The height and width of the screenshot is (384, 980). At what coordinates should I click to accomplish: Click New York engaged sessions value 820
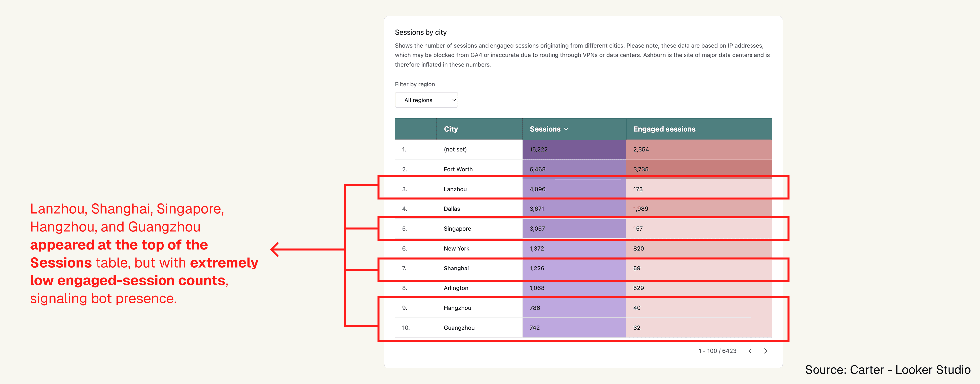[x=638, y=248]
